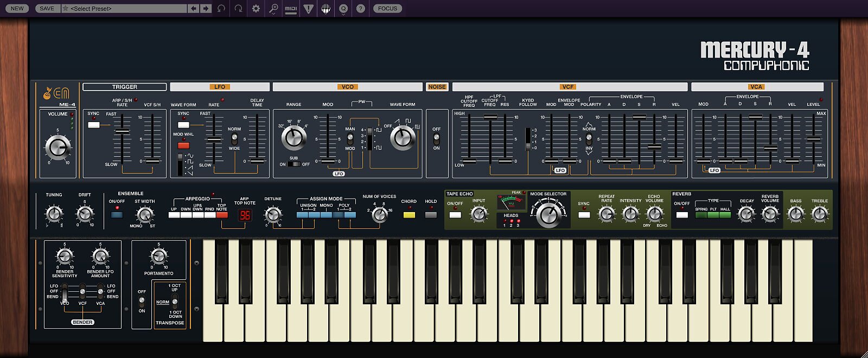Click the piano keyboard icon in toolbar
Viewport: 868px width, 358px height.
tap(325, 9)
